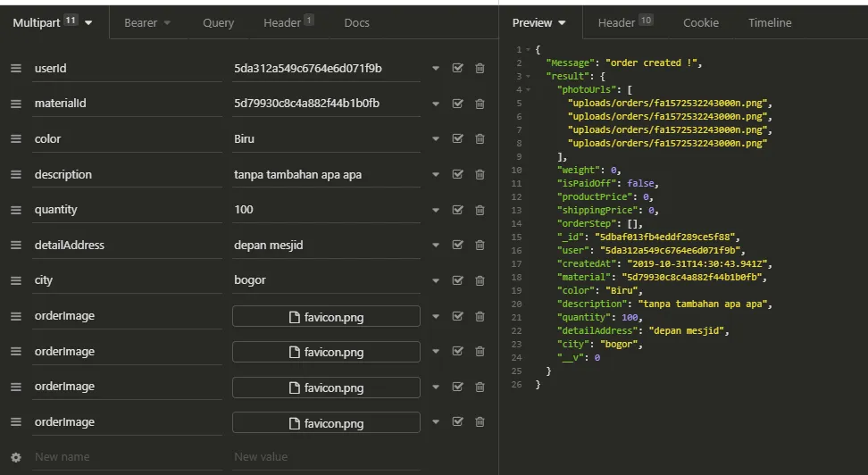This screenshot has width=868, height=475.
Task: Delete the userId row with trash icon
Action: (480, 68)
